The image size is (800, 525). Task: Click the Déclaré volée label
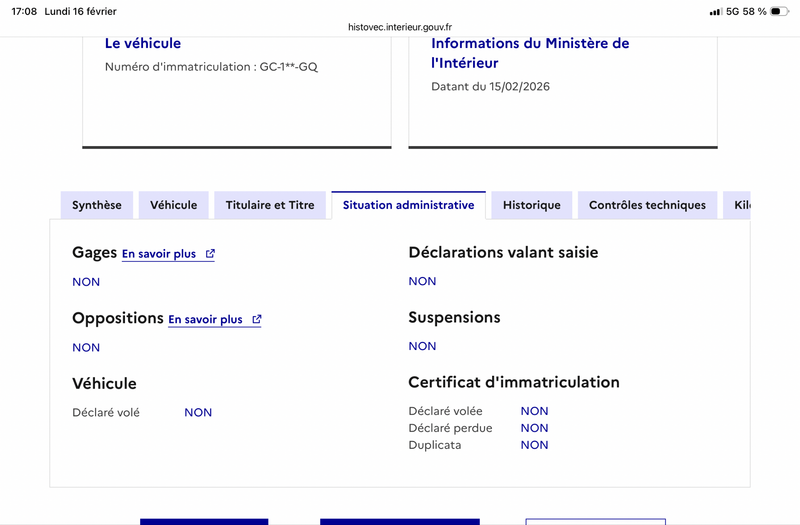pyautogui.click(x=445, y=411)
